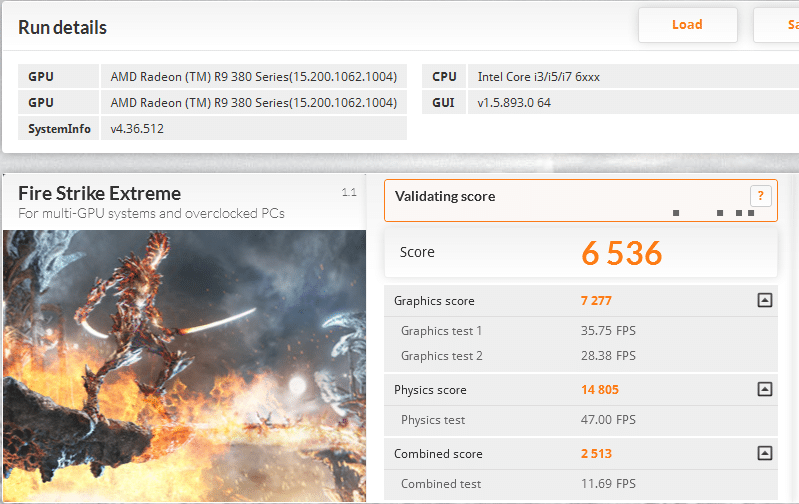Click Physics test result 47.00 FPS
Screen dimensions: 799x504
tap(608, 420)
